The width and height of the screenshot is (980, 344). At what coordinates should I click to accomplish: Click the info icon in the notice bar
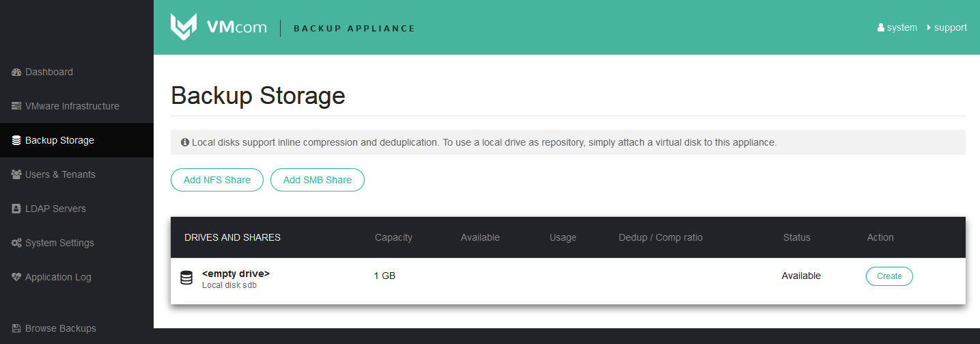click(185, 143)
